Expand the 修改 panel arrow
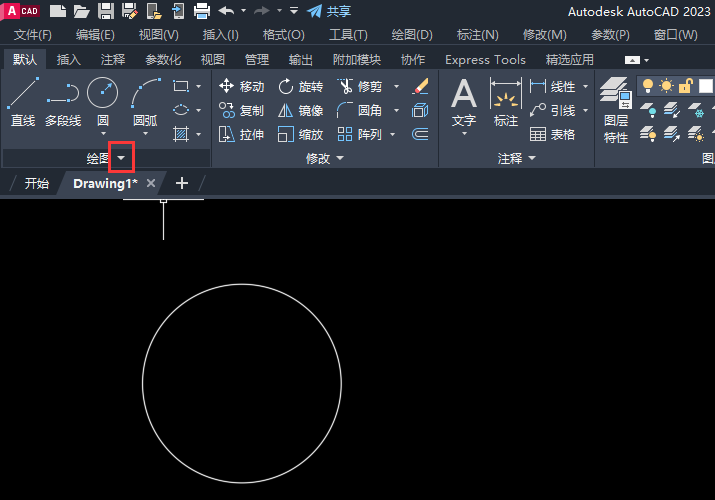The width and height of the screenshot is (715, 500). pos(340,158)
